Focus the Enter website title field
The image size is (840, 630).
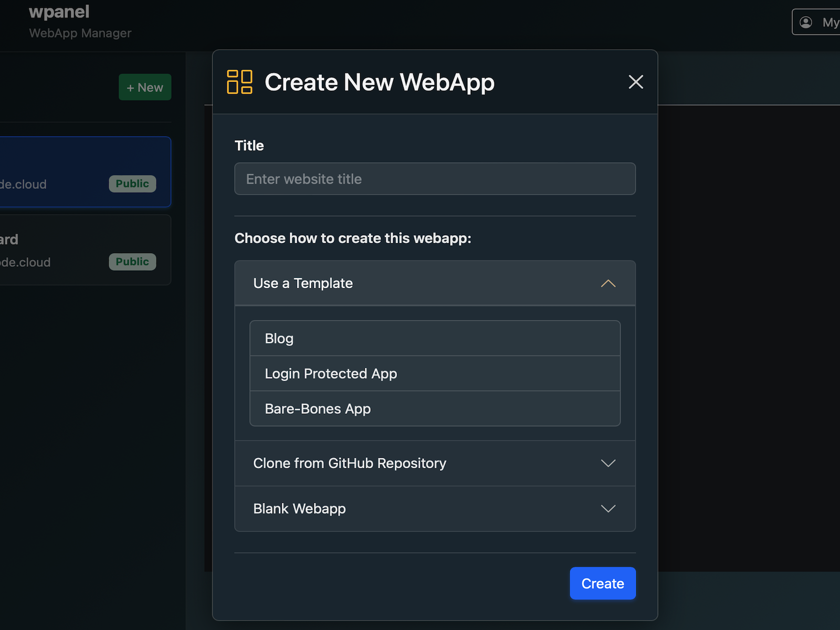pyautogui.click(x=435, y=179)
